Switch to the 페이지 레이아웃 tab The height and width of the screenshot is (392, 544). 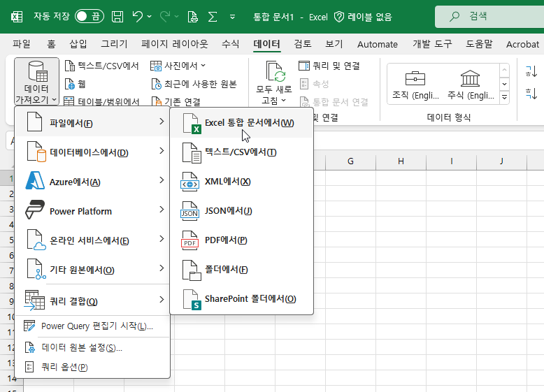pyautogui.click(x=175, y=44)
